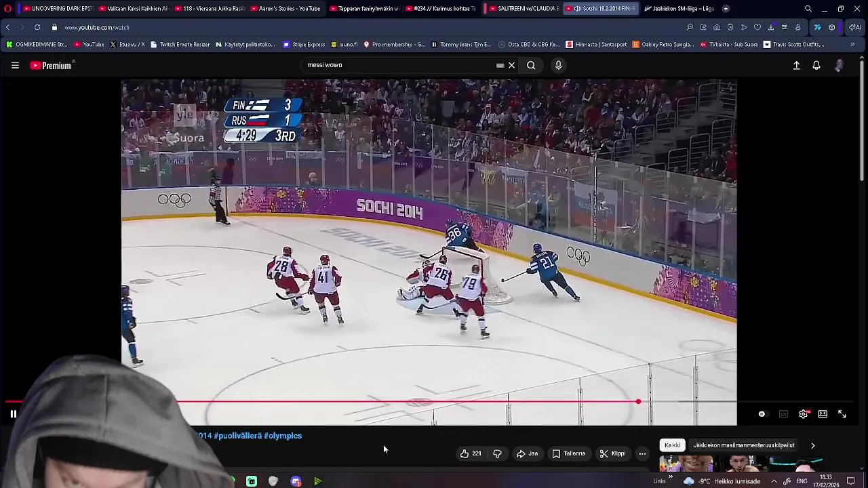Screen dimensions: 868x488
Task: Open the Tommy Jeans bookmark
Action: (460, 44)
